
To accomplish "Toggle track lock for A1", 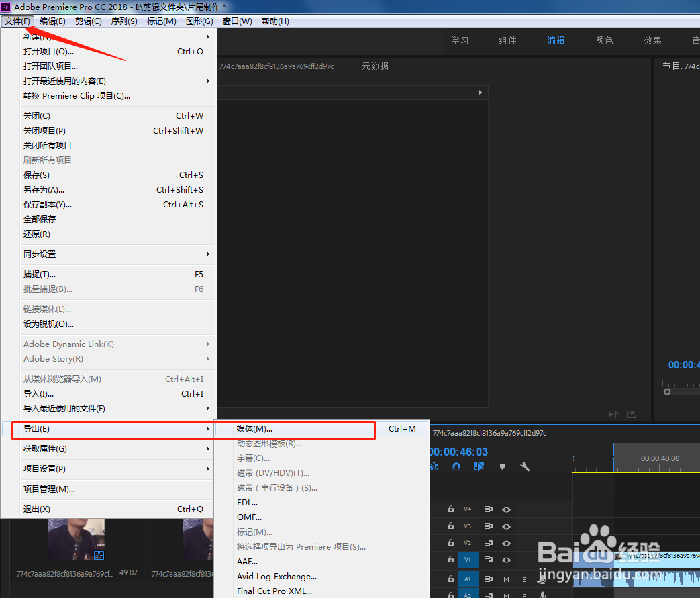I will pyautogui.click(x=451, y=579).
